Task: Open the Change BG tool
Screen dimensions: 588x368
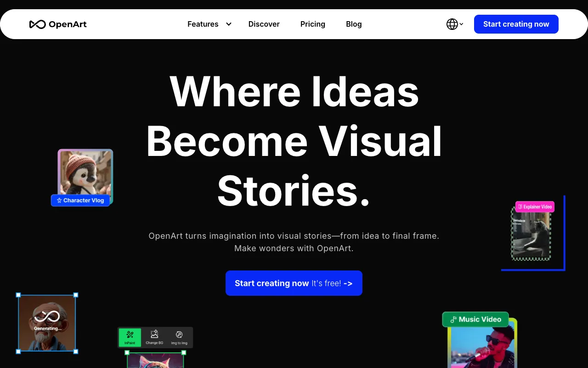Action: point(154,337)
